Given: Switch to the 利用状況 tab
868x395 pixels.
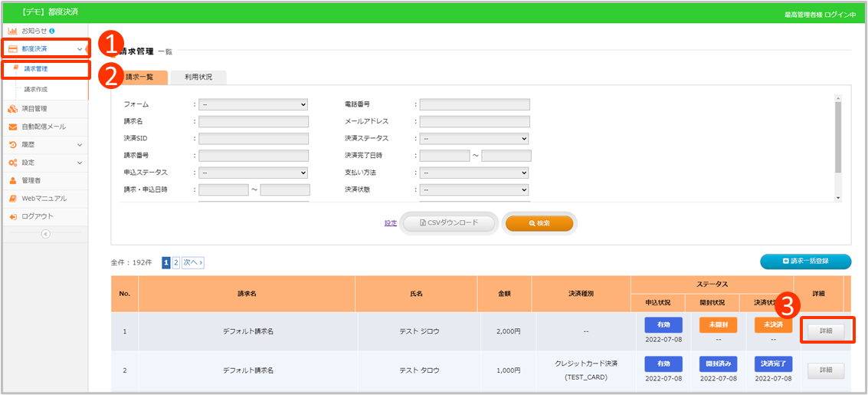Looking at the screenshot, I should pyautogui.click(x=198, y=77).
